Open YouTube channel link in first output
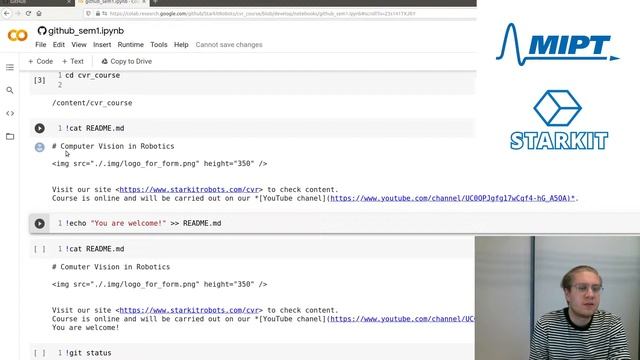Viewport: 640px width, 360px height. click(453, 198)
